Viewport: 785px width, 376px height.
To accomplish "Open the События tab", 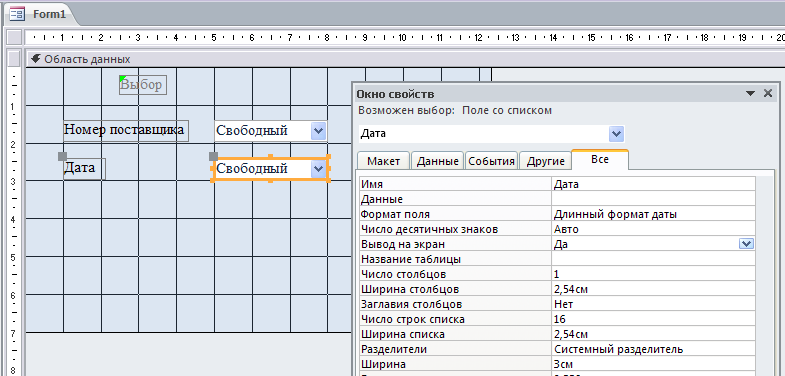I will coord(491,161).
